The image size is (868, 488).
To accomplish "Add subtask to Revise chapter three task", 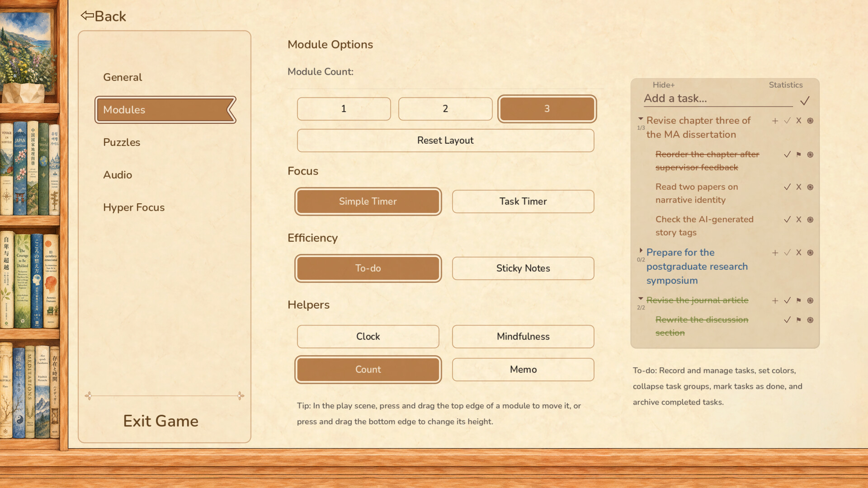I will tap(775, 121).
